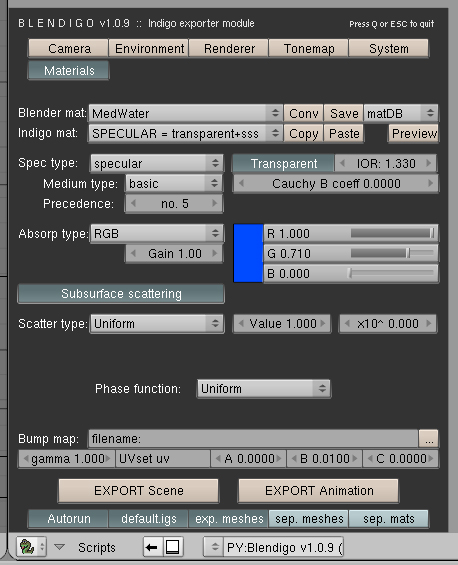Open the Absorp type RGB dropdown
The height and width of the screenshot is (565, 458).
point(157,233)
